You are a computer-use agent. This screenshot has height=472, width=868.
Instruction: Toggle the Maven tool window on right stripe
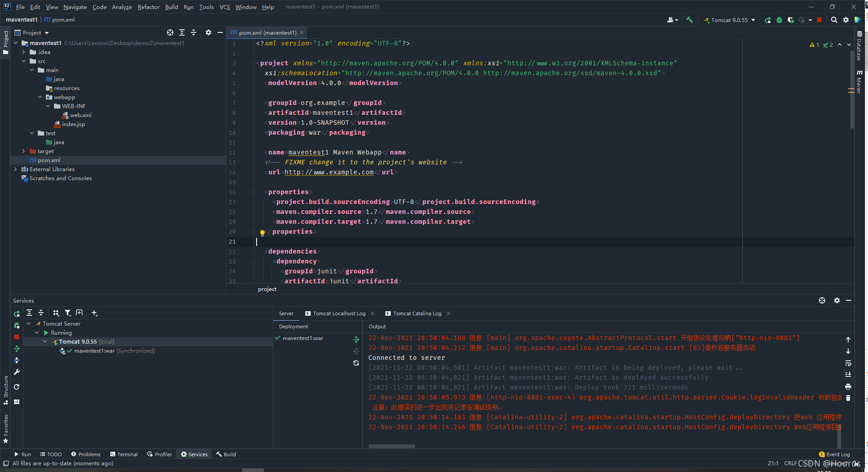[859, 82]
